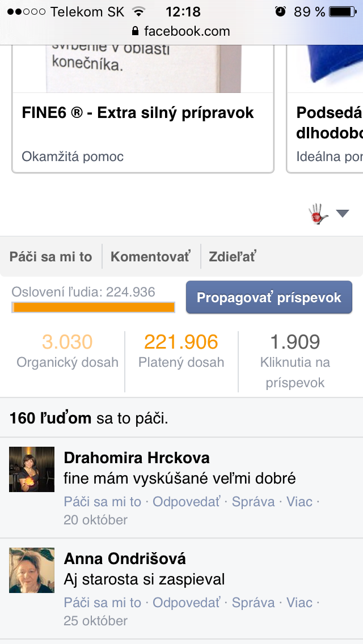This screenshot has height=644, width=363.
Task: Open the FINE6 Extra silný prípravok card
Action: (x=143, y=109)
